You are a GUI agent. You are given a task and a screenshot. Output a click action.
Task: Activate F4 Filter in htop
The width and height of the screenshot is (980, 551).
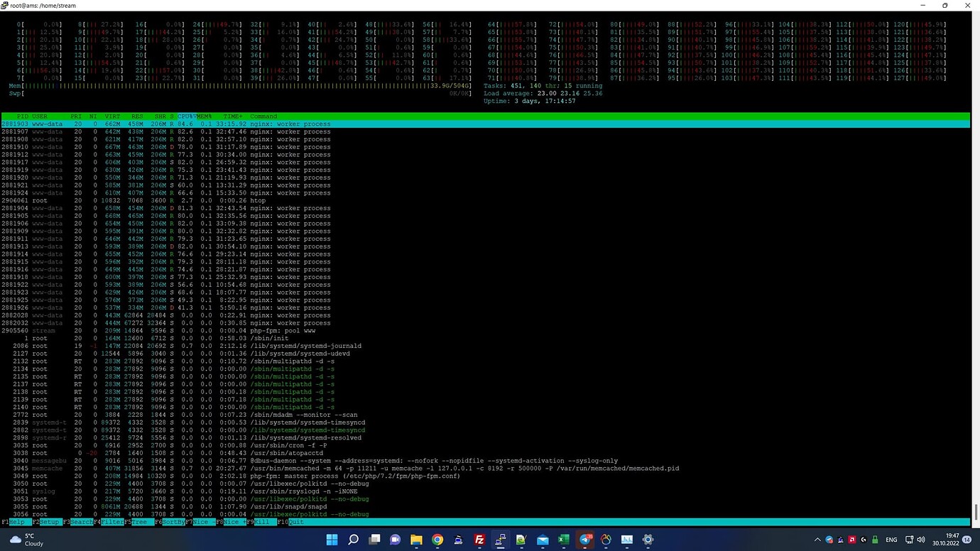(x=108, y=522)
